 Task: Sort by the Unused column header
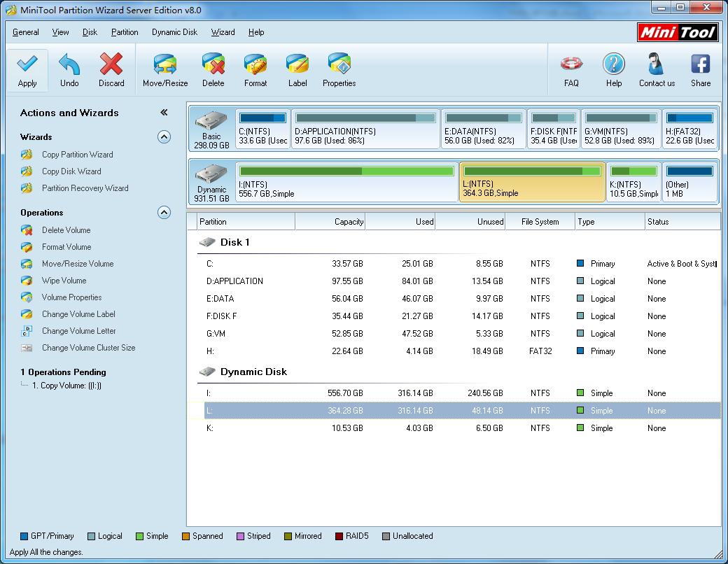point(470,221)
